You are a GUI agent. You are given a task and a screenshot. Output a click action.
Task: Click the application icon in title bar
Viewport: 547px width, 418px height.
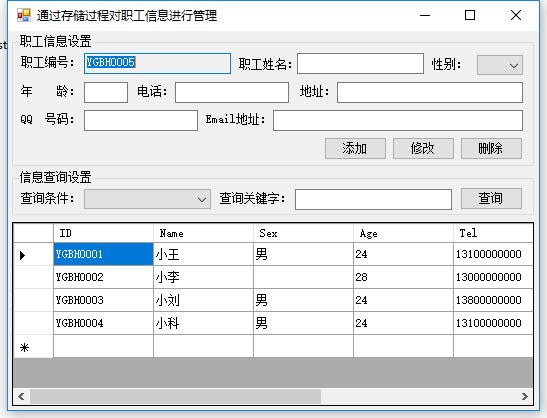point(24,15)
